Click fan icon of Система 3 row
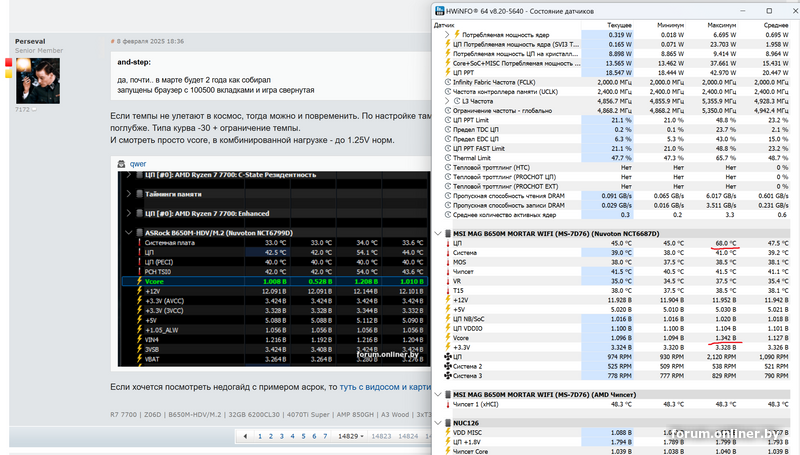Image resolution: width=800 pixels, height=455 pixels. (x=448, y=375)
